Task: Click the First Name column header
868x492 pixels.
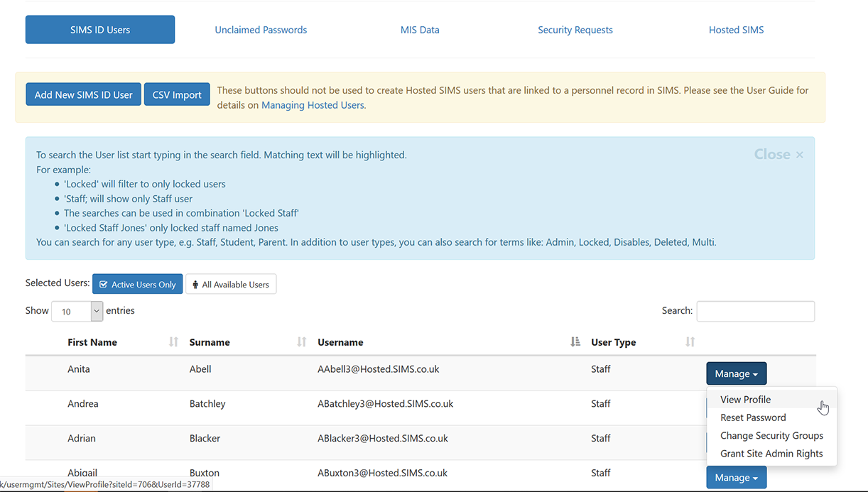Action: tap(92, 342)
